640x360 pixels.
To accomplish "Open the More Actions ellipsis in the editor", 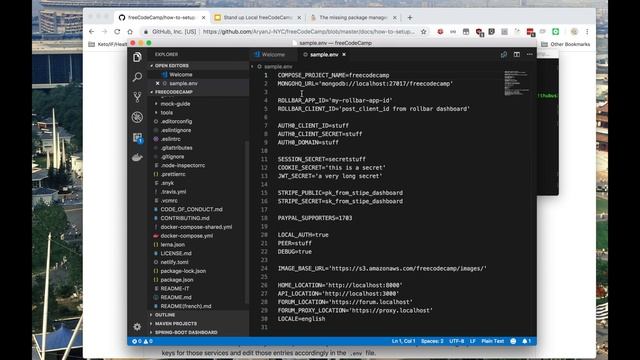I will tap(529, 54).
